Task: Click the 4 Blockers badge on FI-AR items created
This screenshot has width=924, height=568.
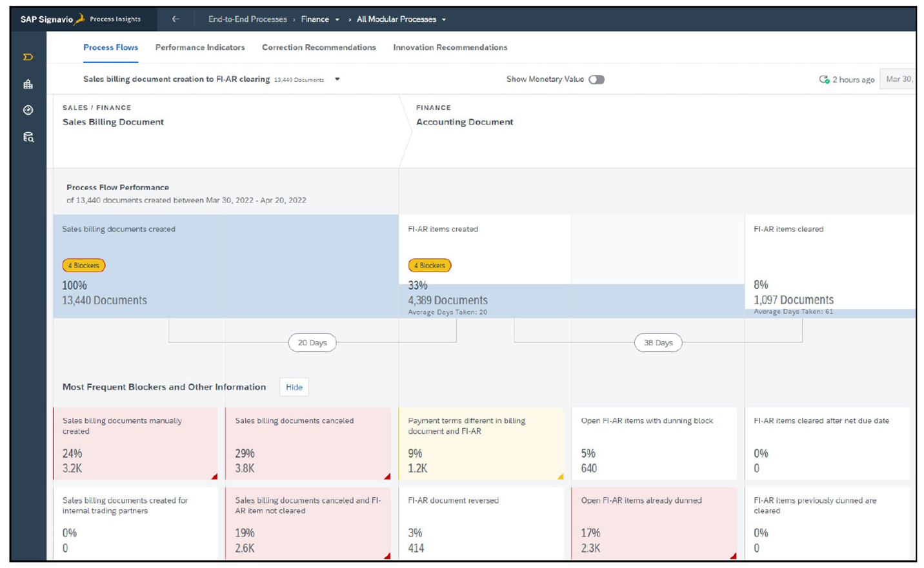Action: 430,265
